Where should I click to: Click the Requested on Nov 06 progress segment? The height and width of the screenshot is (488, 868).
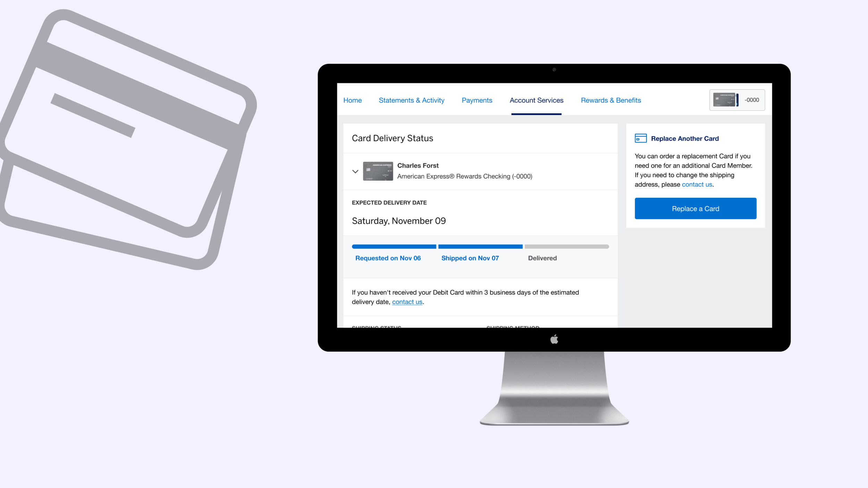[x=394, y=247]
